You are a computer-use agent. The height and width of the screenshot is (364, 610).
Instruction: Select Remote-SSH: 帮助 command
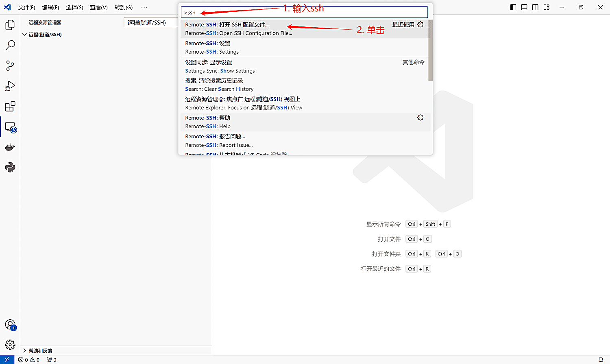click(304, 122)
